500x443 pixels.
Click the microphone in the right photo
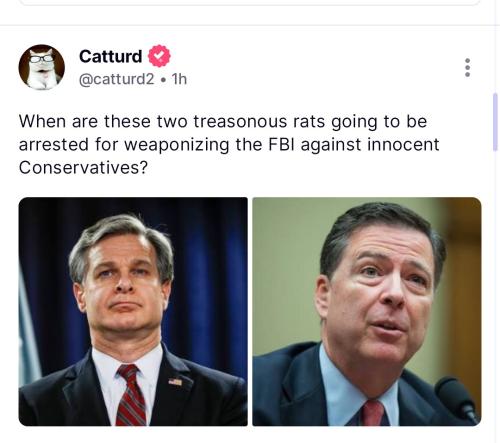pos(457,399)
